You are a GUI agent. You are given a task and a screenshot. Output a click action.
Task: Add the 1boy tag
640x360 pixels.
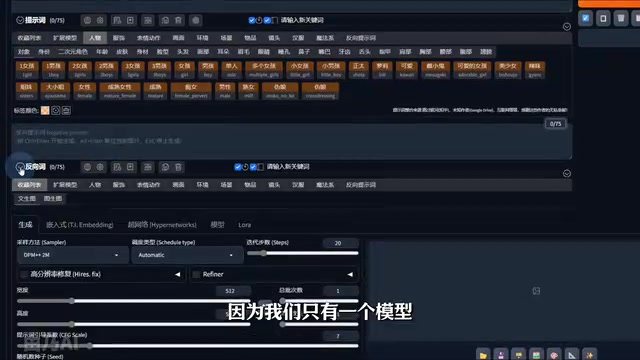coord(53,70)
